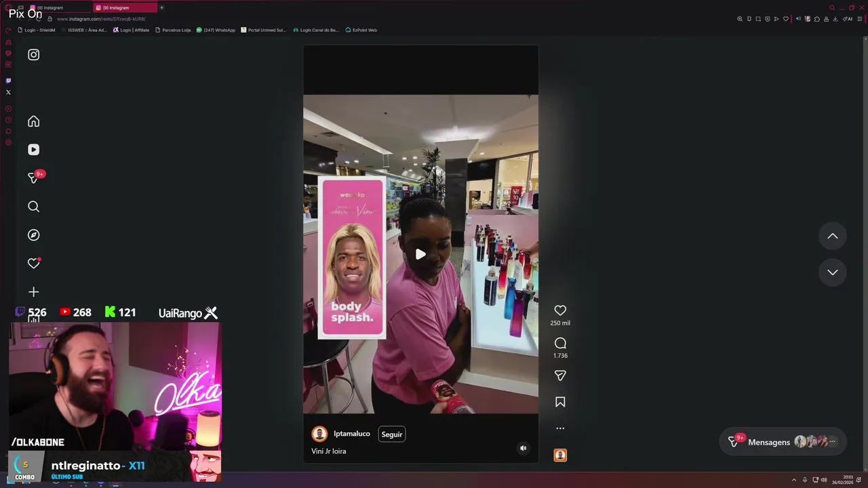Share the reel via paper plane icon

pyautogui.click(x=560, y=375)
